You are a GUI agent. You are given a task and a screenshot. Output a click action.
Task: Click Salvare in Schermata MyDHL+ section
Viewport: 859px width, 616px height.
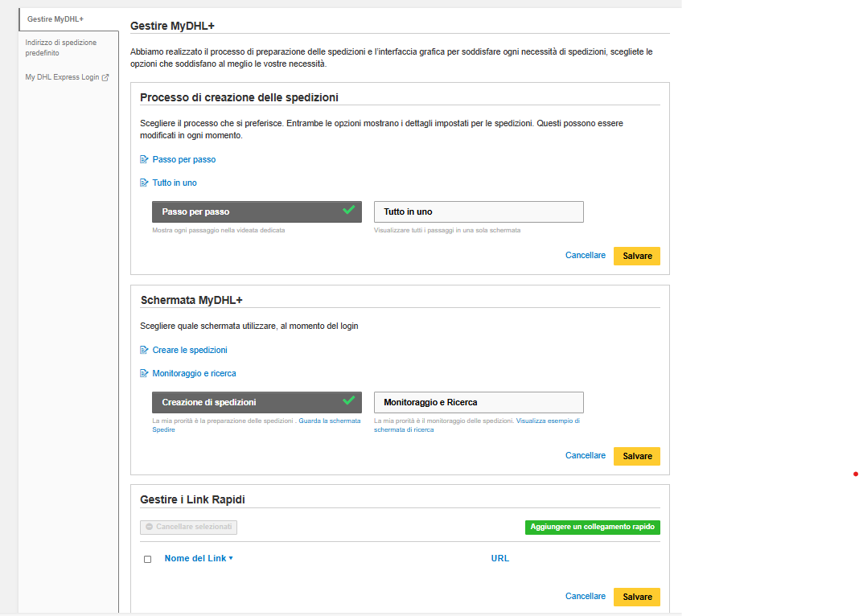637,456
